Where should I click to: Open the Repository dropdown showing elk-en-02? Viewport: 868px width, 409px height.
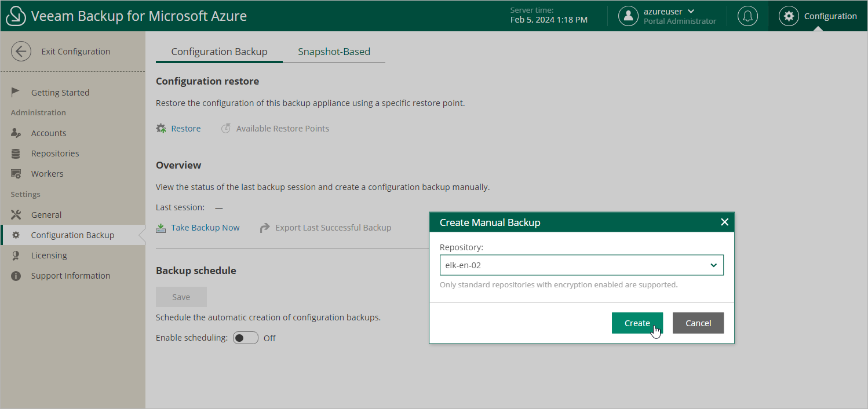point(582,265)
